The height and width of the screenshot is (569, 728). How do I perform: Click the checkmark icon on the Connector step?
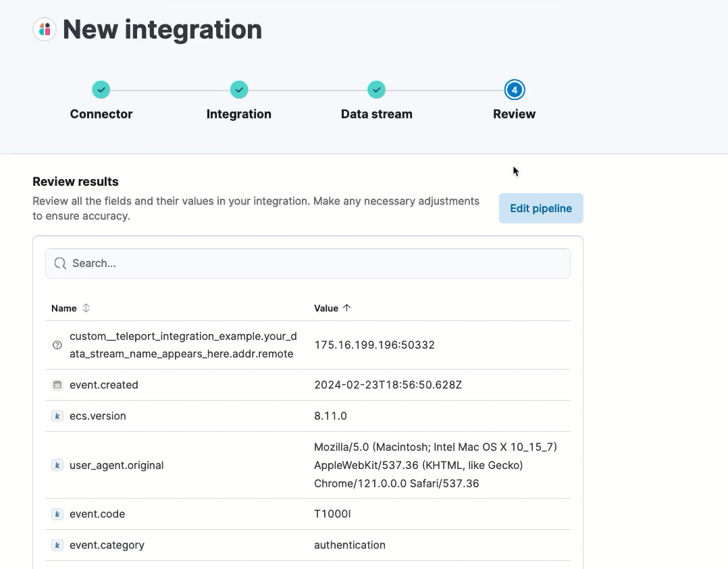click(101, 89)
